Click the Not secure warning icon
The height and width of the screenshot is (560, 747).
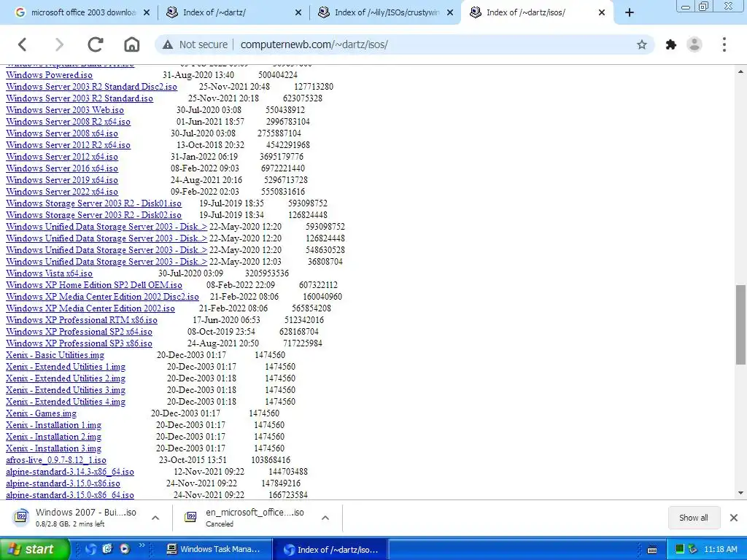tap(168, 44)
